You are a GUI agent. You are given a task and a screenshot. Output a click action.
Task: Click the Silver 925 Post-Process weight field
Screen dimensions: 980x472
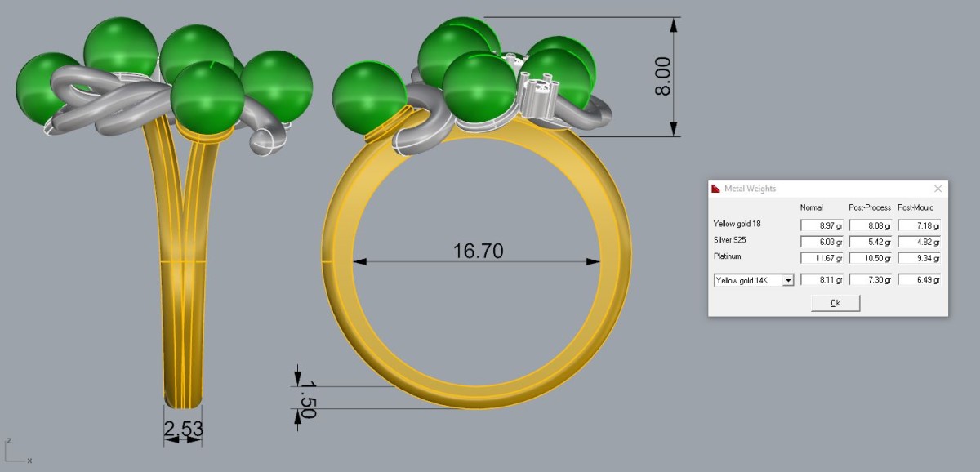click(870, 242)
